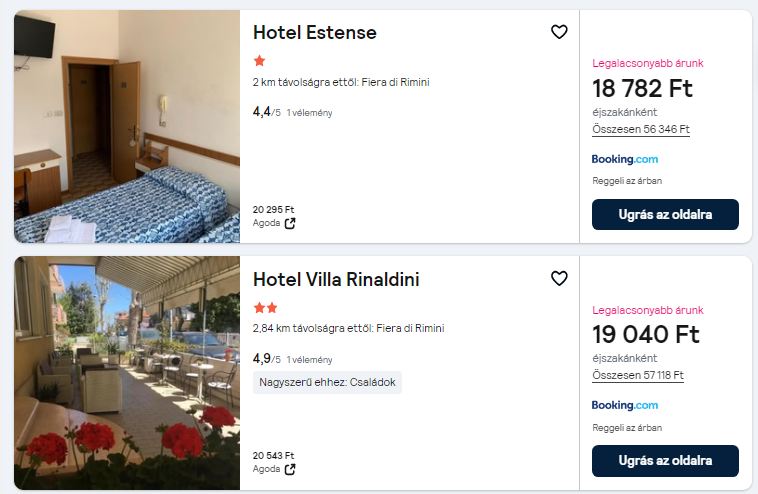Open the Hotel Estense title link
The image size is (758, 494).
tap(315, 32)
